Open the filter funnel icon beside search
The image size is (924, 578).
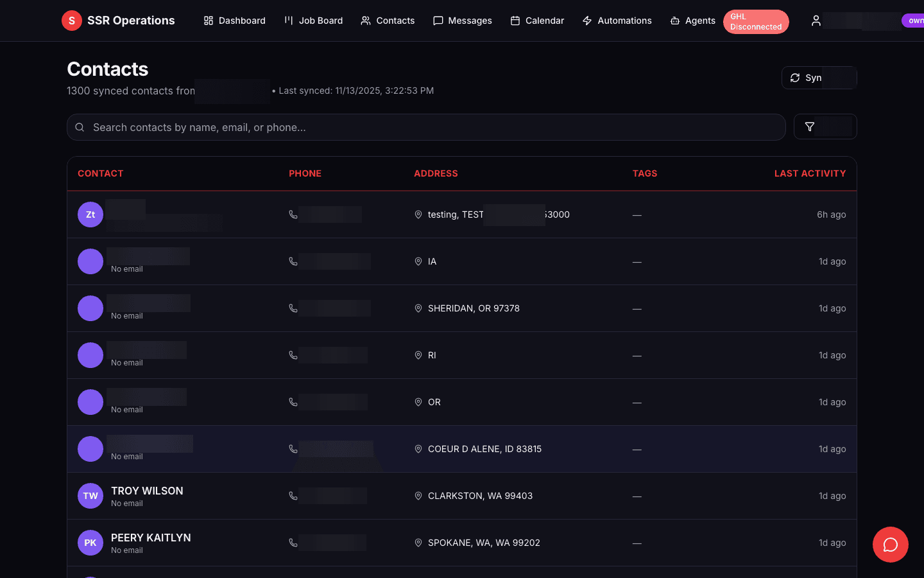[x=809, y=127]
